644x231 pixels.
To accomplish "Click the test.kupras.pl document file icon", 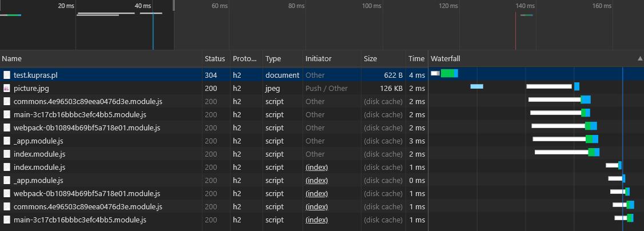I will pos(6,75).
